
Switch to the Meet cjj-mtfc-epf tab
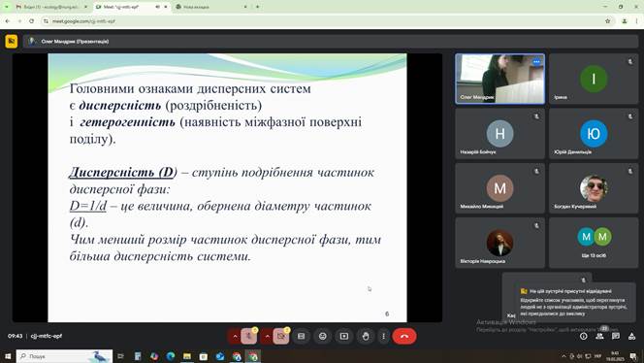tap(131, 7)
